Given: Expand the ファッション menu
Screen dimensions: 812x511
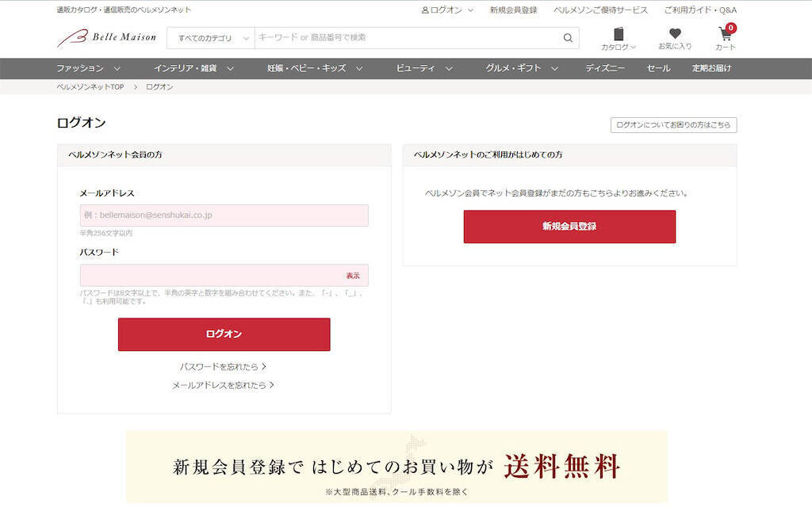Looking at the screenshot, I should pyautogui.click(x=88, y=68).
